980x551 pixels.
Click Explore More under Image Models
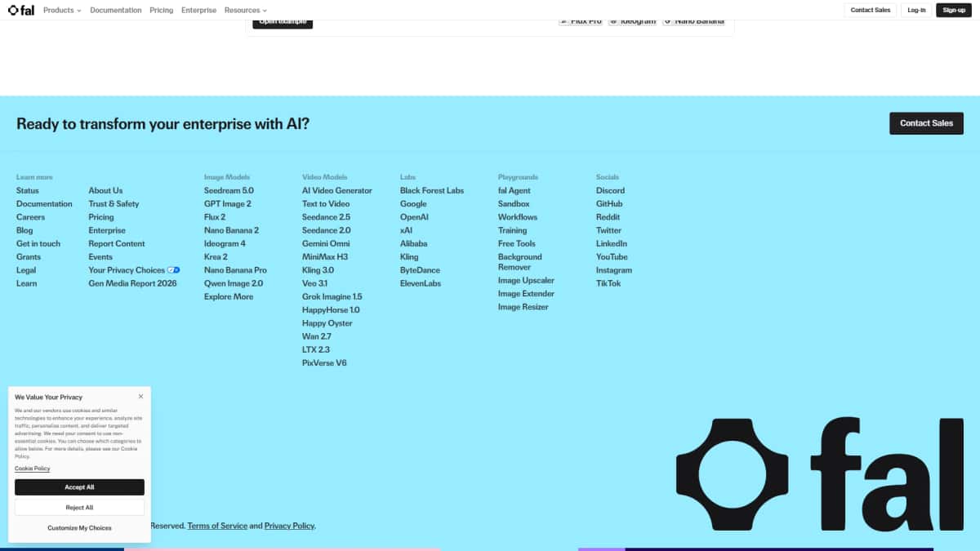click(229, 297)
